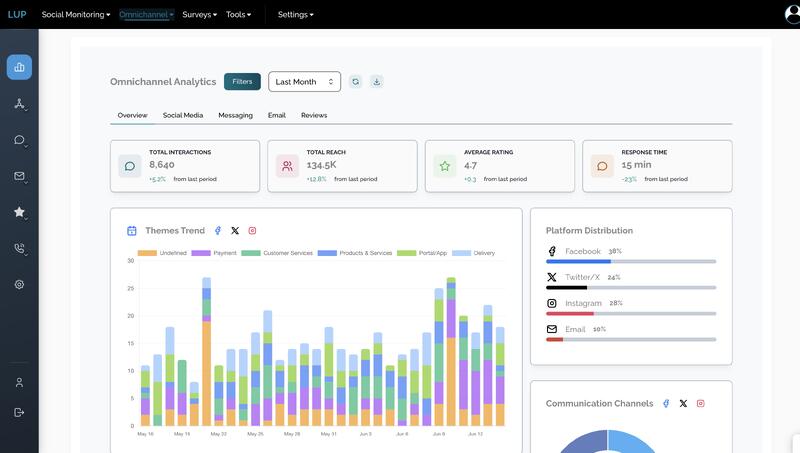The width and height of the screenshot is (800, 453).
Task: Click the Twitter/X 24% progress bar
Action: pyautogui.click(x=631, y=287)
